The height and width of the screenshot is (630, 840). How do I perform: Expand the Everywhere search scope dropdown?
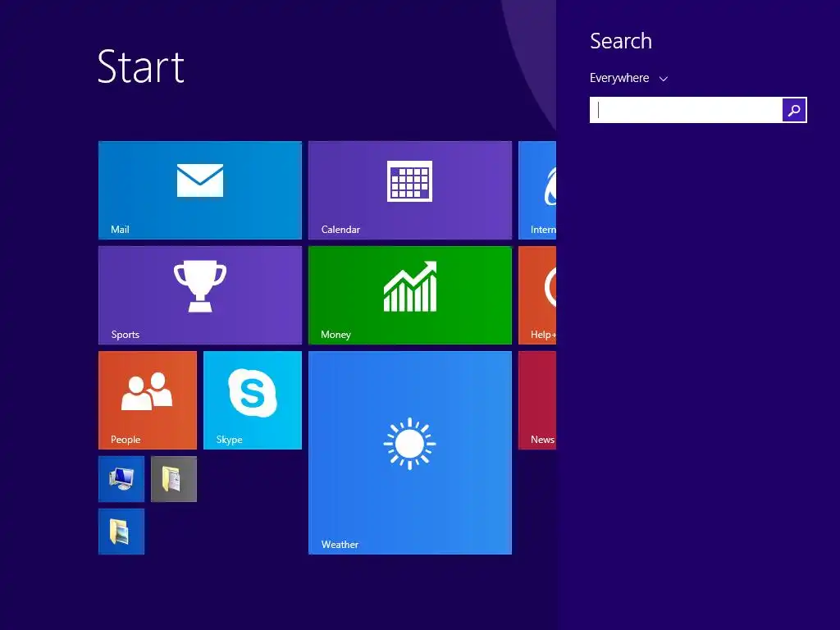pos(628,78)
